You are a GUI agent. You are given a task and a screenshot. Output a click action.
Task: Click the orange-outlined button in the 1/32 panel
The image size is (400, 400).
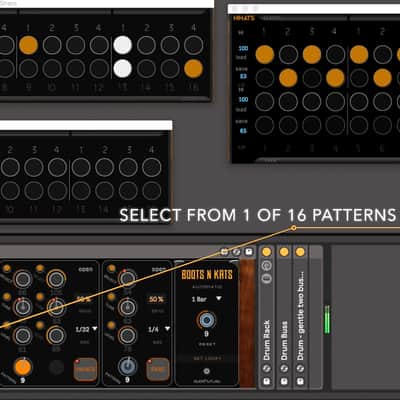(85, 369)
